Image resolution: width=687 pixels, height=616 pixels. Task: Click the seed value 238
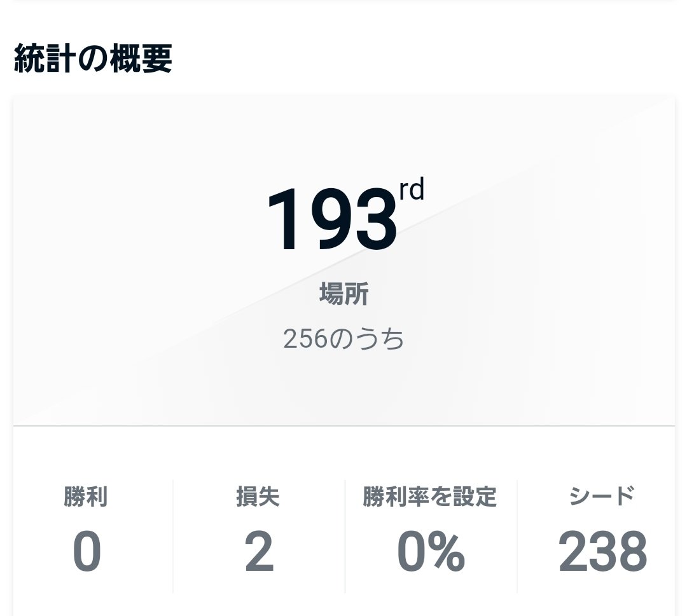(602, 552)
